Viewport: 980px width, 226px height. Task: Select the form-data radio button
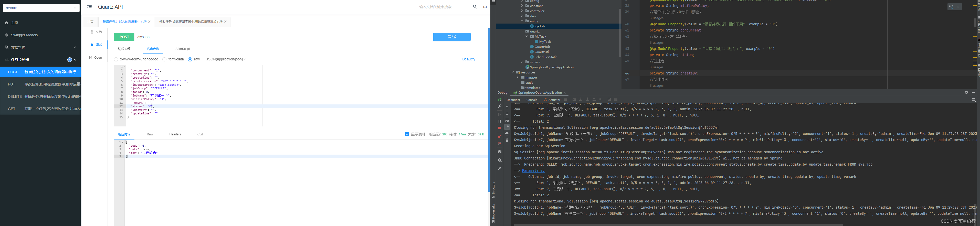pos(164,59)
